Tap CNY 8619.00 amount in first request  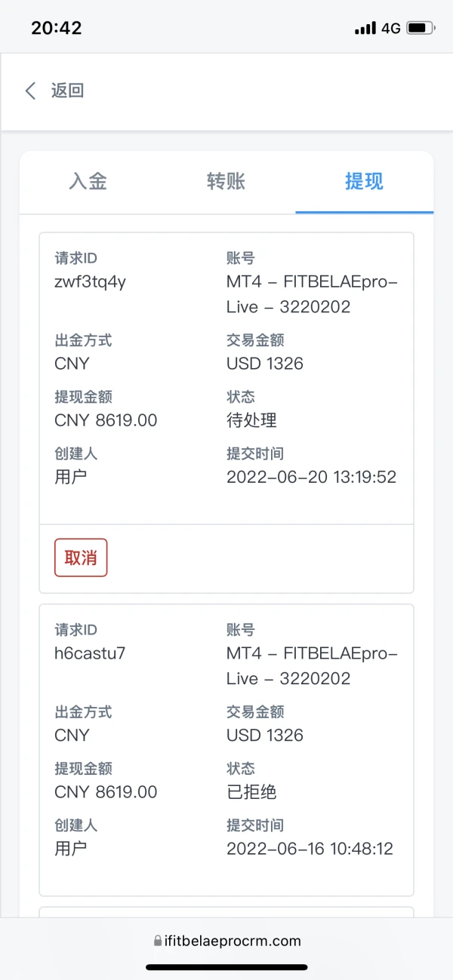coord(106,420)
